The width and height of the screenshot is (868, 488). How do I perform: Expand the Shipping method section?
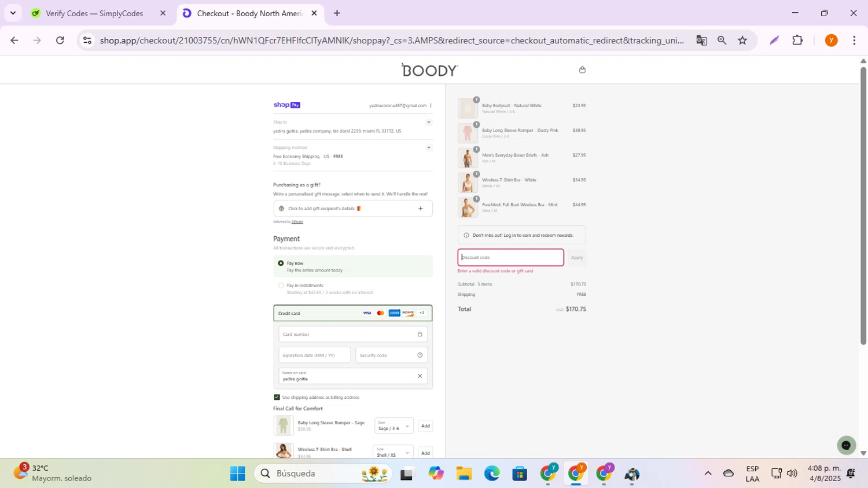[429, 148]
